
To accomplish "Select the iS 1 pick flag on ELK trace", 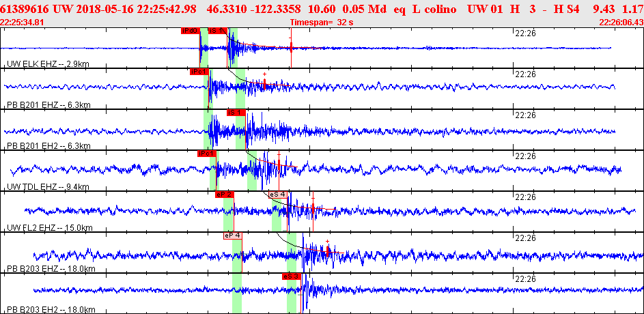I will coord(217,30).
